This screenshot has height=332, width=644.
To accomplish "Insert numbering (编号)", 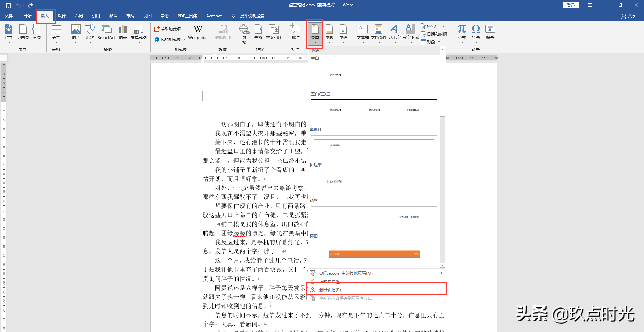I will point(490,32).
